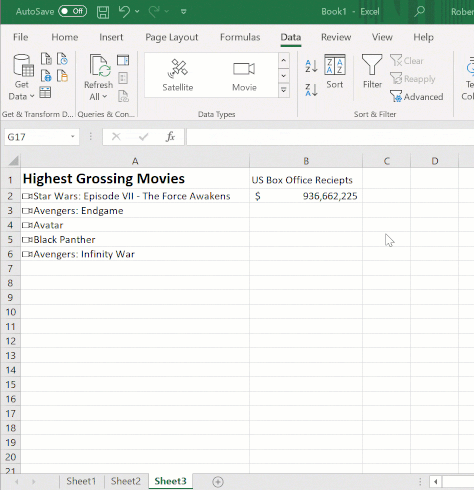The width and height of the screenshot is (474, 490).
Task: Open the Help ribbon tab
Action: pos(423,37)
